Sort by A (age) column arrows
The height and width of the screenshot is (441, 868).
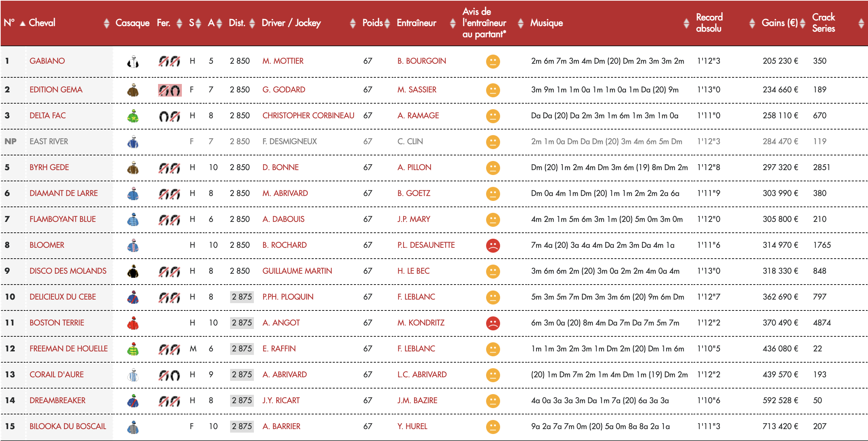point(219,23)
